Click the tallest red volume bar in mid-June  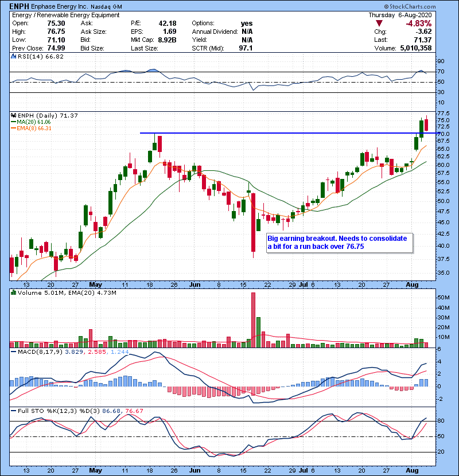(x=254, y=320)
